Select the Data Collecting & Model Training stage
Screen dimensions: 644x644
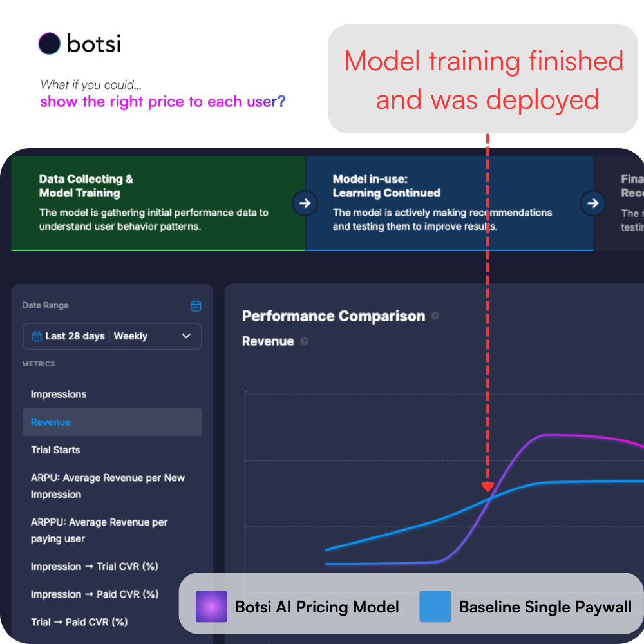point(158,203)
